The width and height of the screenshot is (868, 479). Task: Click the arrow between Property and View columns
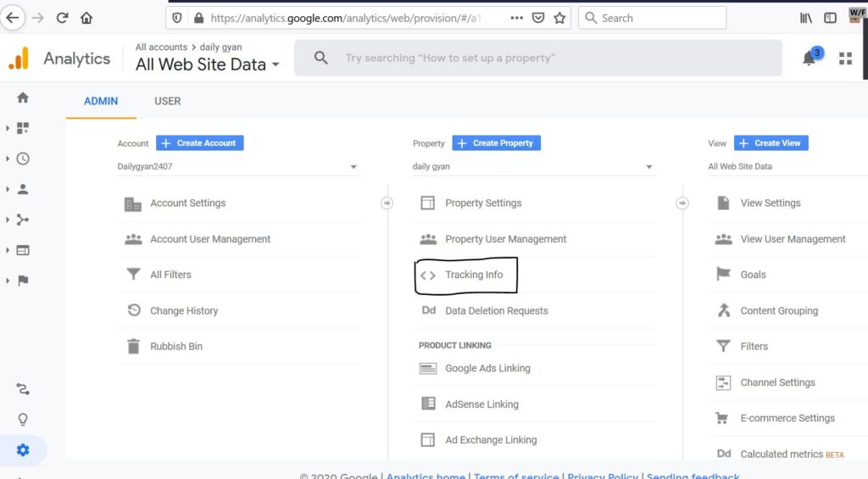[x=682, y=203]
